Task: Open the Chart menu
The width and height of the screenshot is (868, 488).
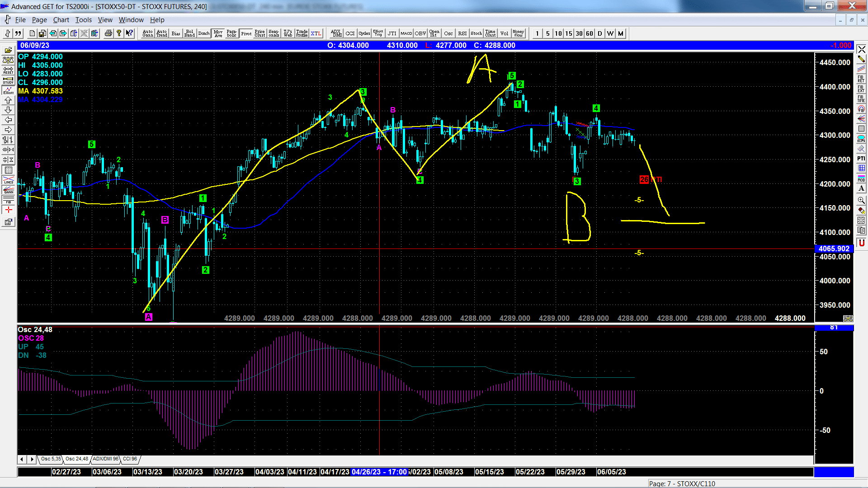Action: click(x=61, y=20)
